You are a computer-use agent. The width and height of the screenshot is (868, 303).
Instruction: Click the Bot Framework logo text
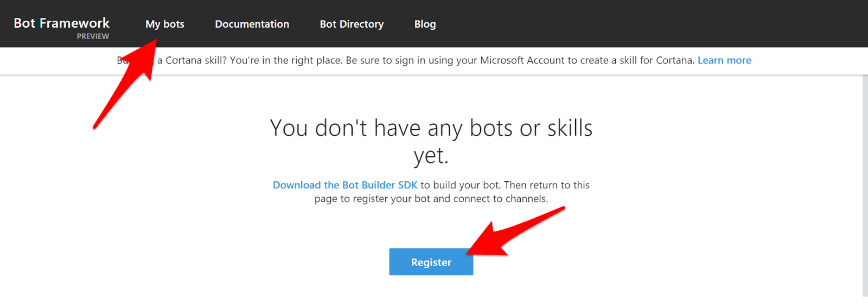pyautogui.click(x=61, y=23)
